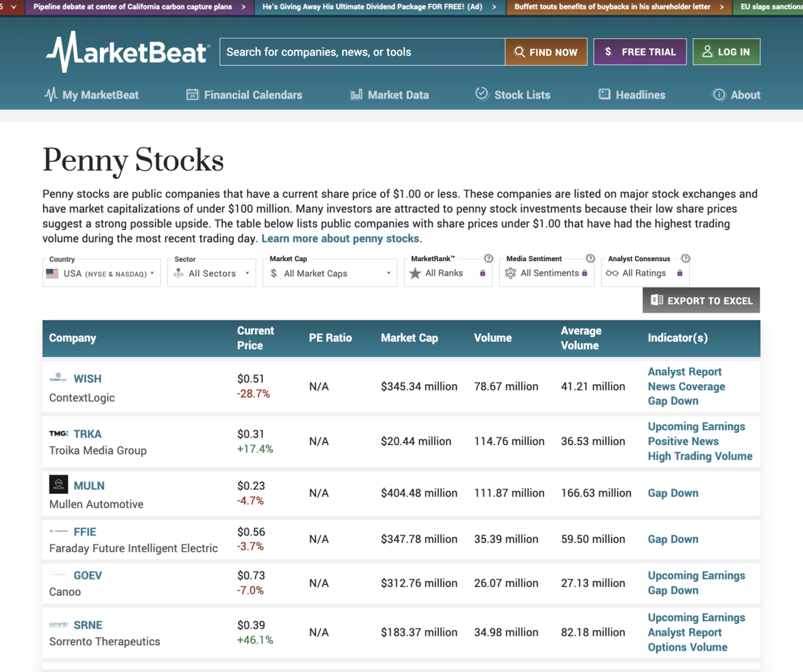Open the Upcoming Earnings indicator for GOEV
Screen dimensions: 803x672
click(697, 575)
